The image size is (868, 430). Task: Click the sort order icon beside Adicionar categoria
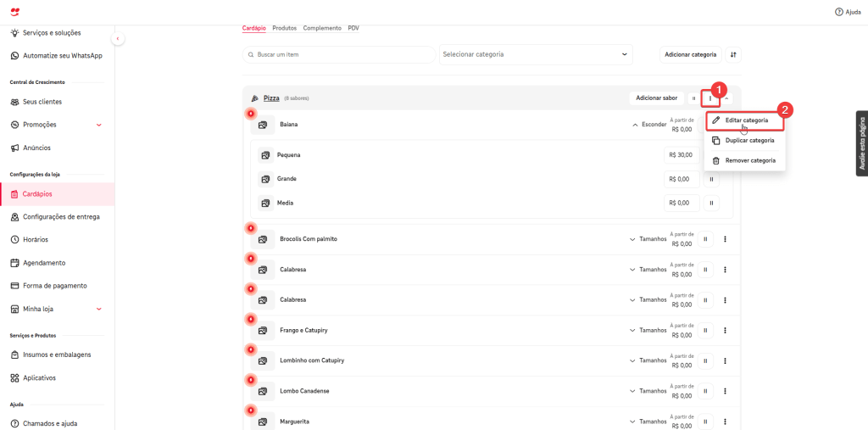pyautogui.click(x=733, y=54)
